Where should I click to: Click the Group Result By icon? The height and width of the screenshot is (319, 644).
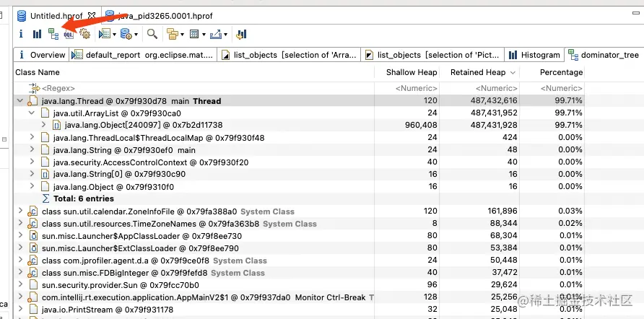[172, 34]
